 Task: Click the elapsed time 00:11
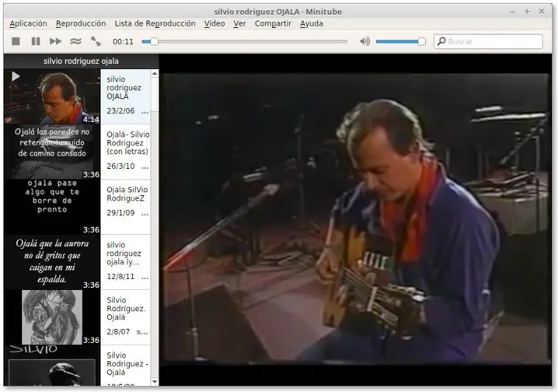tap(123, 42)
